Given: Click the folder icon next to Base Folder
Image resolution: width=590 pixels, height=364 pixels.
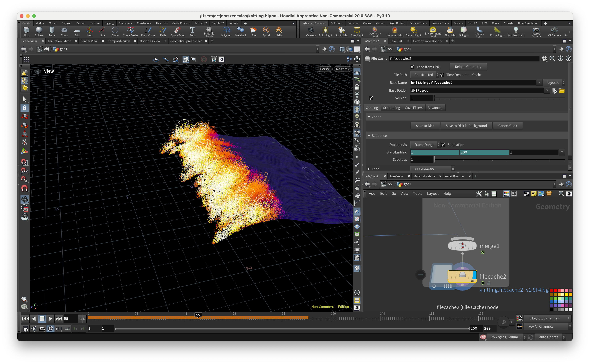Looking at the screenshot, I should tap(562, 90).
